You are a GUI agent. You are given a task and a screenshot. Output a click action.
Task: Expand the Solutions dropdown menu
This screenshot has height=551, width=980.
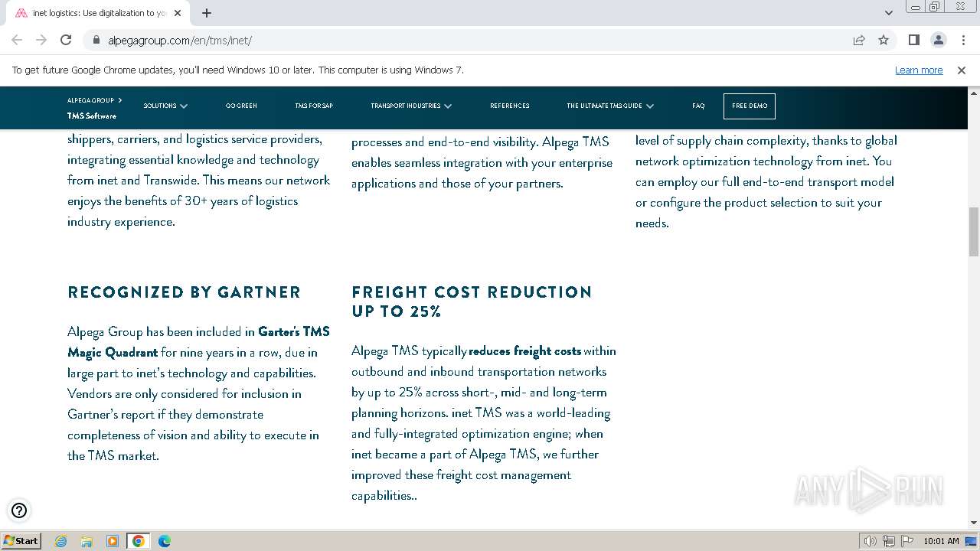[165, 106]
